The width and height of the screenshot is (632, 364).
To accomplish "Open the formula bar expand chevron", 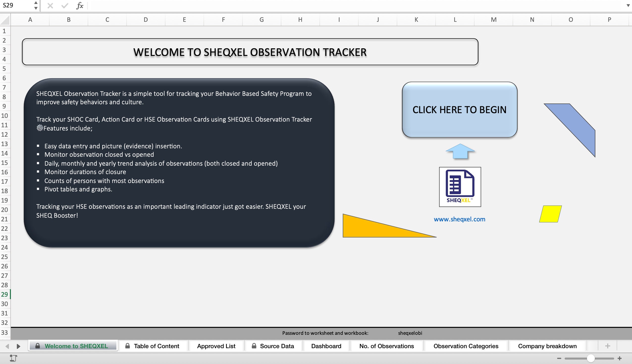I will click(x=628, y=6).
